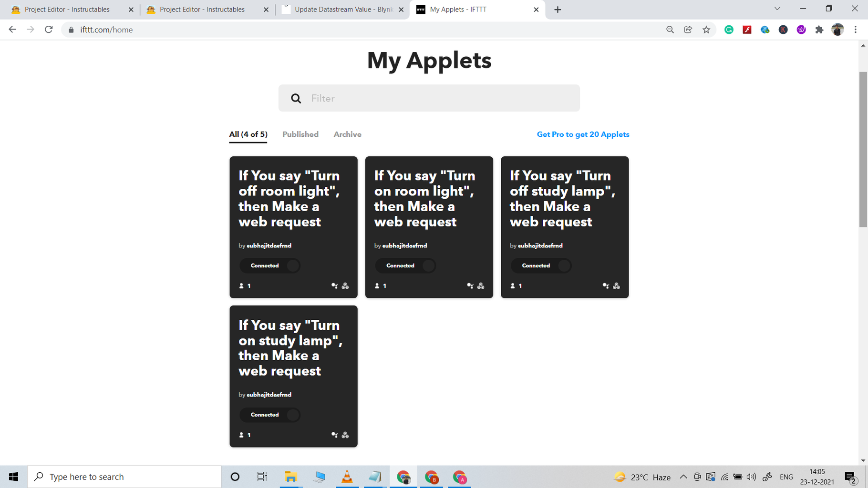868x488 pixels.
Task: Switch off "Turn off study lamp" connection toggle
Action: [x=541, y=265]
